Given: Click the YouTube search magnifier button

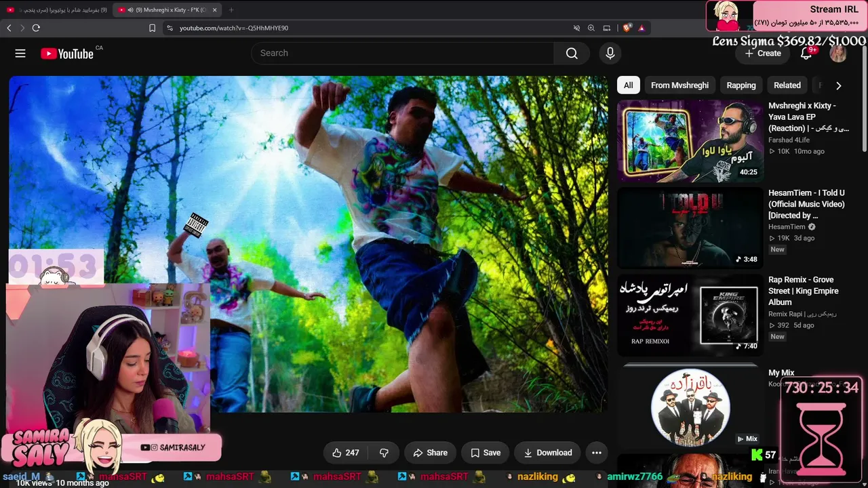Looking at the screenshot, I should [572, 54].
